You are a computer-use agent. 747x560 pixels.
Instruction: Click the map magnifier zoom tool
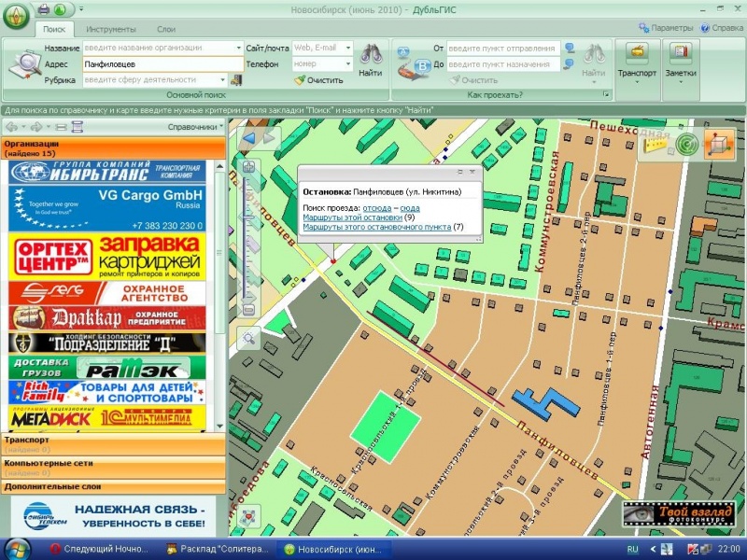[x=248, y=338]
